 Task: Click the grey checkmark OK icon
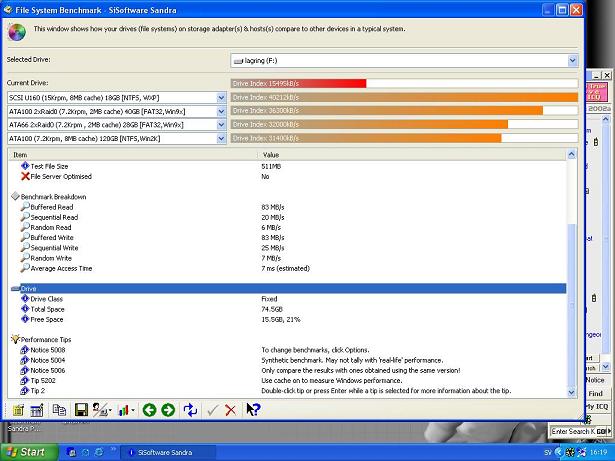[x=212, y=410]
